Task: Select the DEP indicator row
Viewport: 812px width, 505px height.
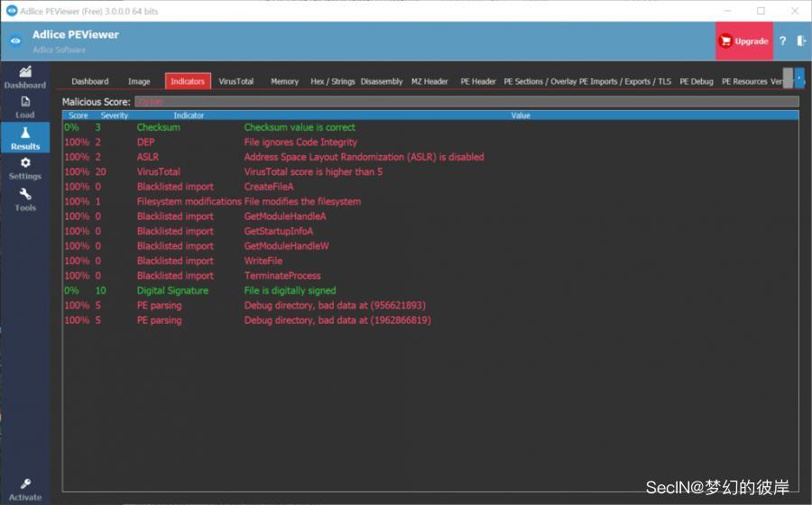Action: 430,142
